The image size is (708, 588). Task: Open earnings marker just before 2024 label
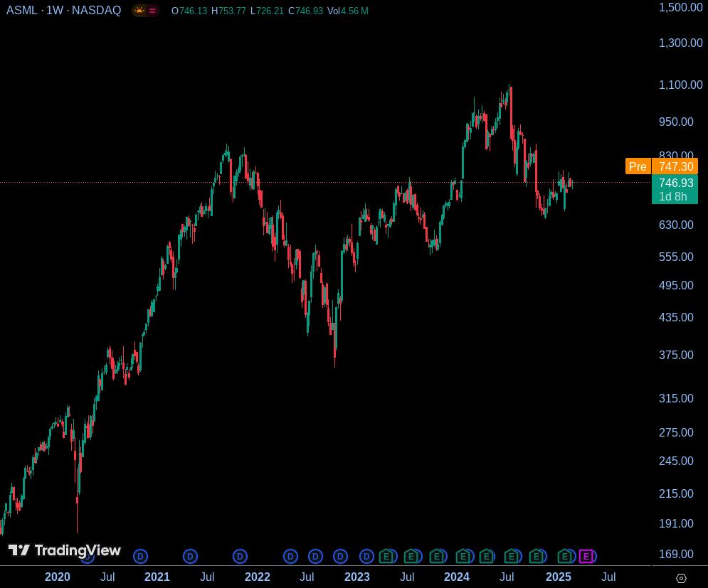(437, 557)
